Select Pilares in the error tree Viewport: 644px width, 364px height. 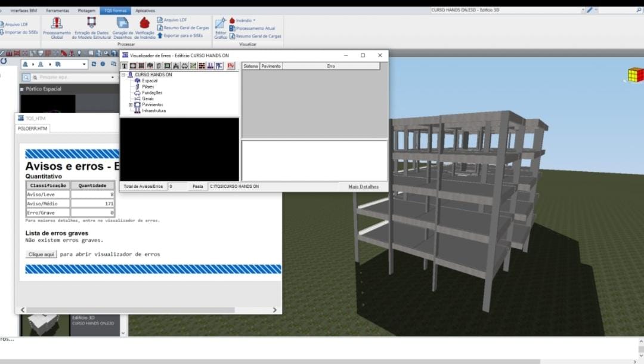pyautogui.click(x=147, y=87)
